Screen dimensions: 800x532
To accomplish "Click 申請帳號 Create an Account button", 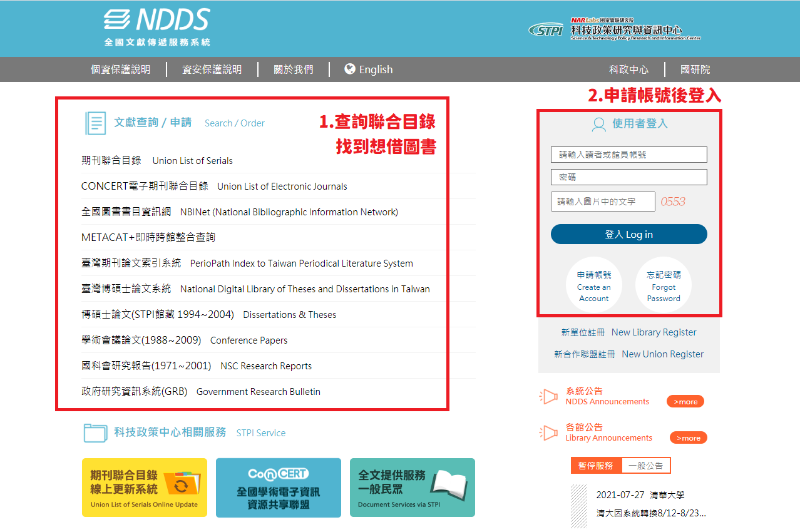I will click(x=594, y=286).
